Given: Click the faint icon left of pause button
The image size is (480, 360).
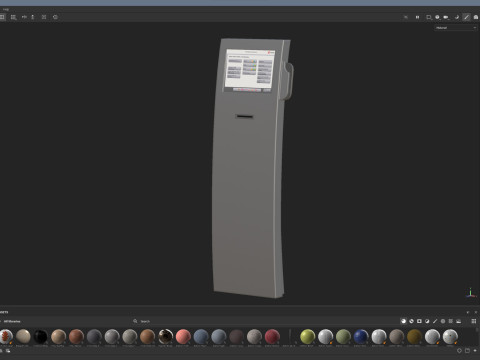Looking at the screenshot, I should pos(406,17).
